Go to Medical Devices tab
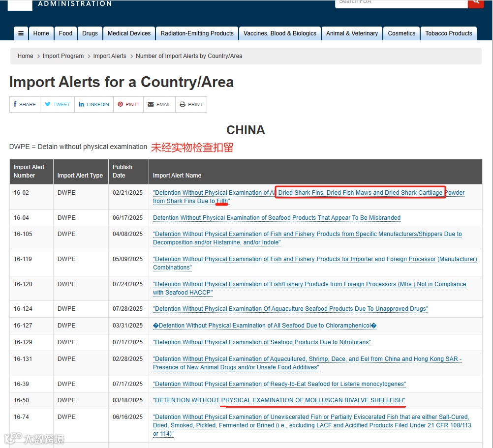This screenshot has width=493, height=448. point(129,33)
